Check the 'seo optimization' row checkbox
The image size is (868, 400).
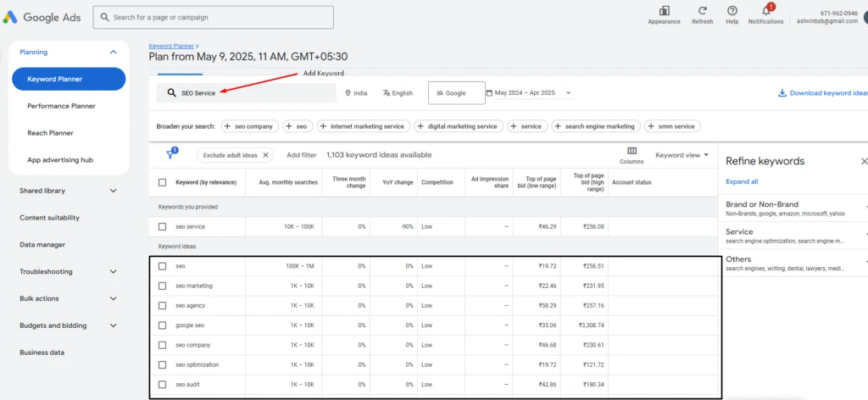pos(162,364)
